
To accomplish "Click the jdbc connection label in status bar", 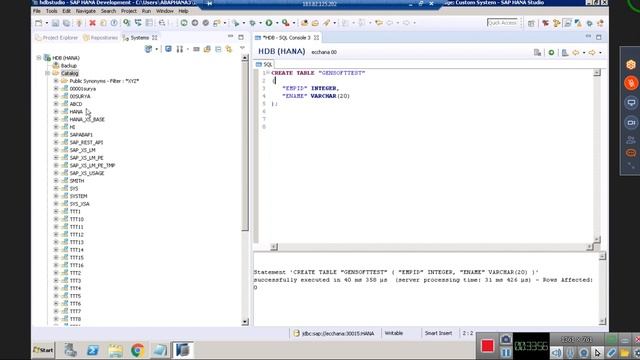I will tap(338, 333).
